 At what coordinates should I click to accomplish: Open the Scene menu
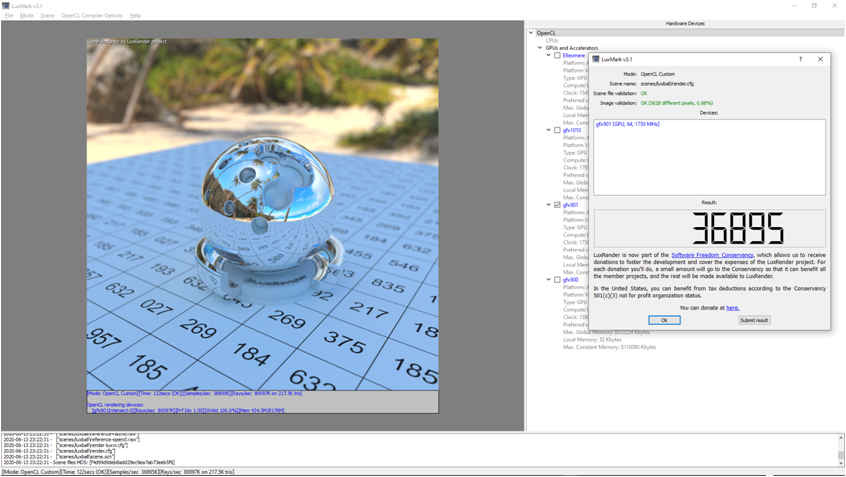point(47,16)
